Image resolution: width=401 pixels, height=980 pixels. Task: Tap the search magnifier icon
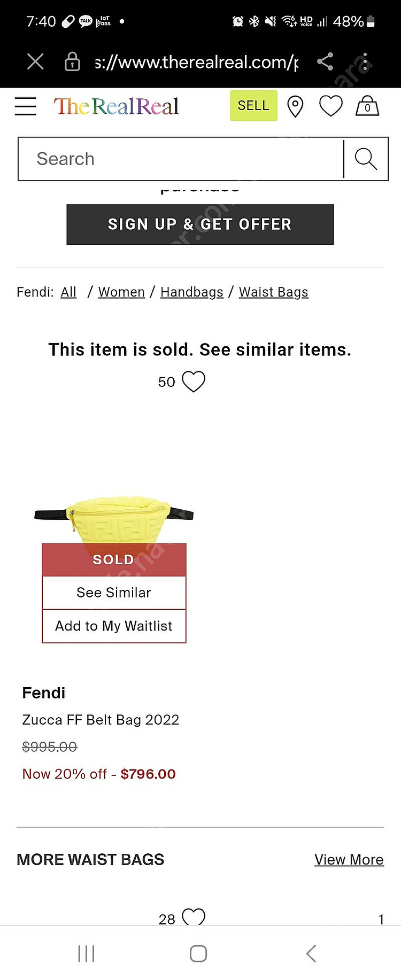click(x=366, y=159)
